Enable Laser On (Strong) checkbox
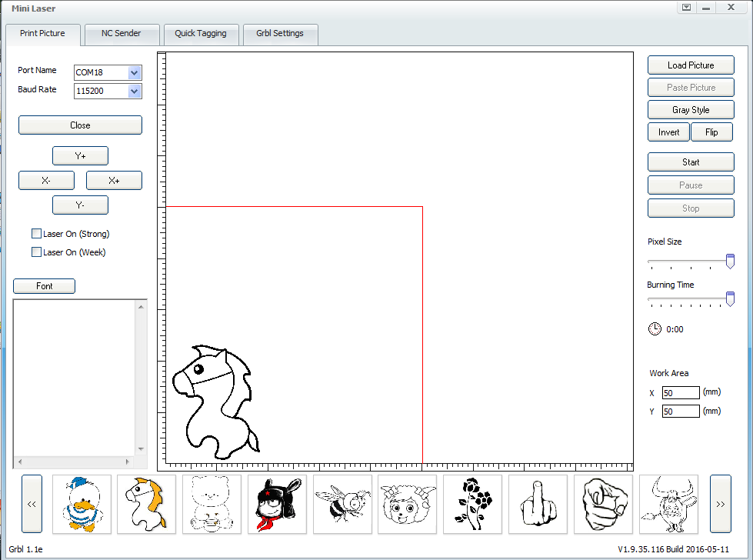Viewport: 753px width, 560px height. click(36, 233)
